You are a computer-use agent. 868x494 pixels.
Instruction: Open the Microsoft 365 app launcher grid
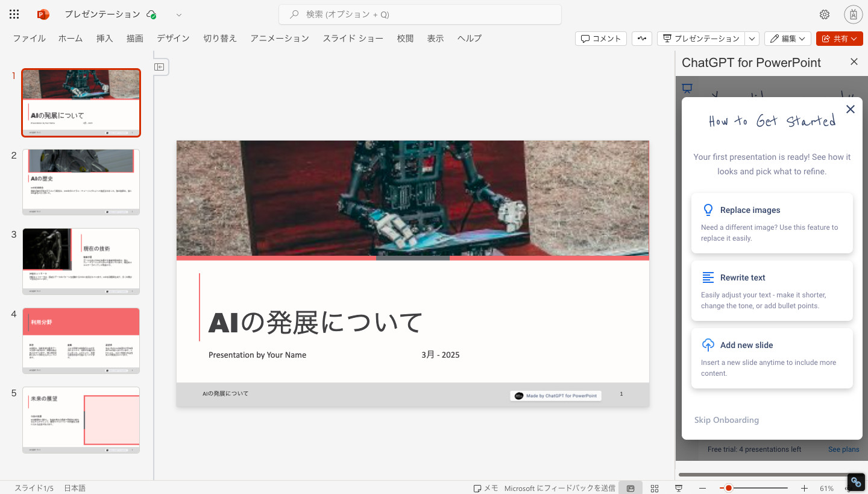[x=14, y=14]
